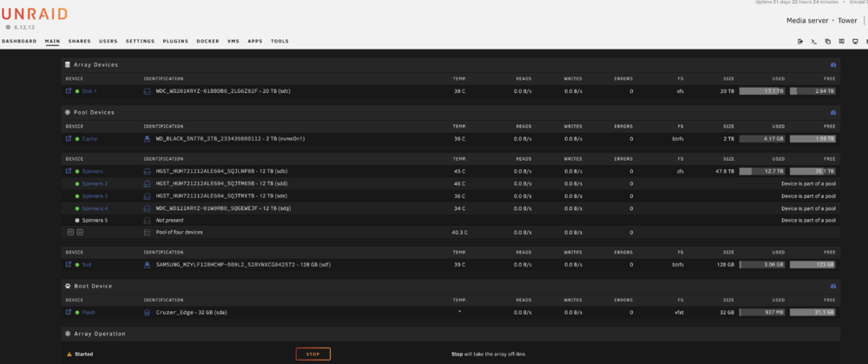Viewport: 868px width, 364px height.
Task: Click the SSD icon beside SAMSUNG_MZYLF128HCHP identification
Action: (148, 265)
